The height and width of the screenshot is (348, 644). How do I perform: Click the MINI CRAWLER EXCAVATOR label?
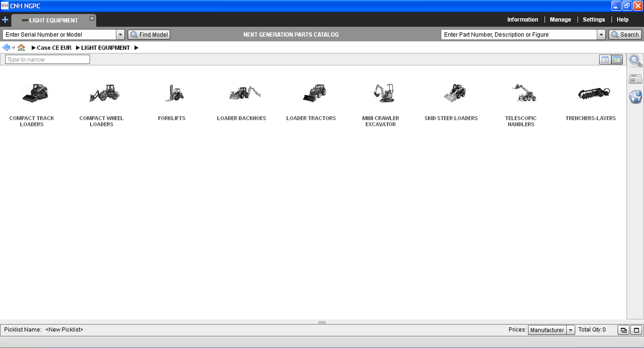click(x=381, y=121)
